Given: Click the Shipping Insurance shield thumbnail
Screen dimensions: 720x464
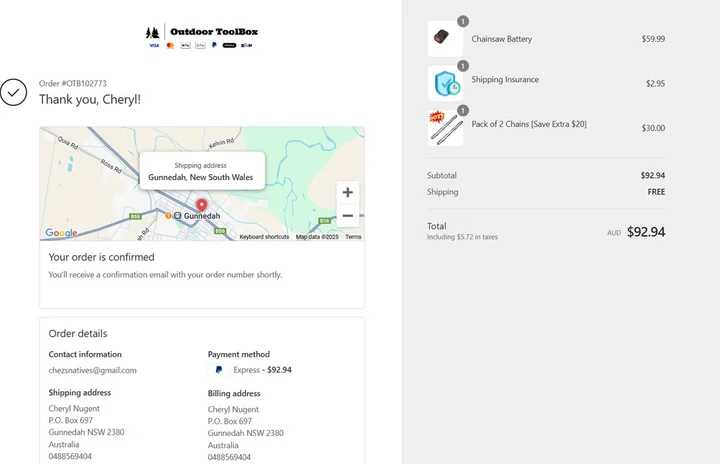Looking at the screenshot, I should 444,84.
